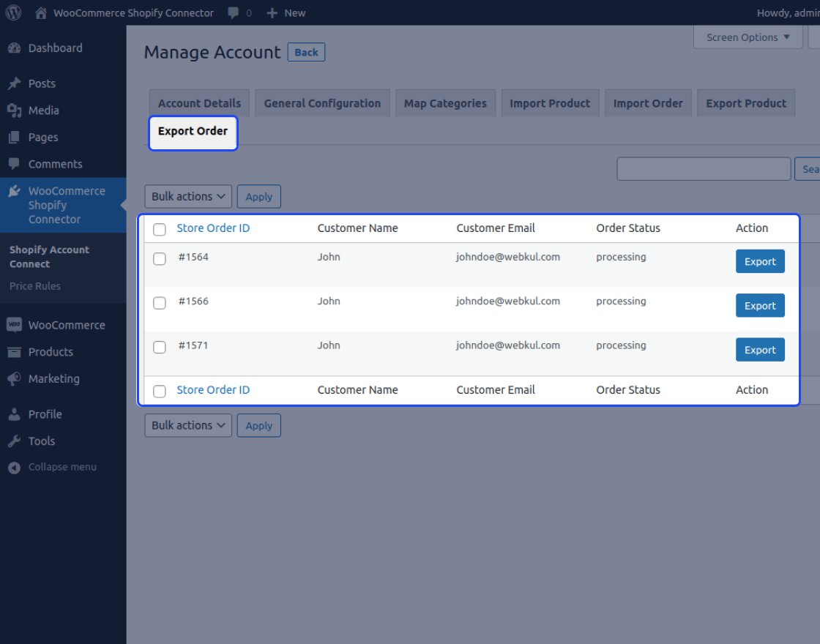The image size is (820, 644).
Task: Click the WooCommerce woo icon
Action: click(15, 325)
